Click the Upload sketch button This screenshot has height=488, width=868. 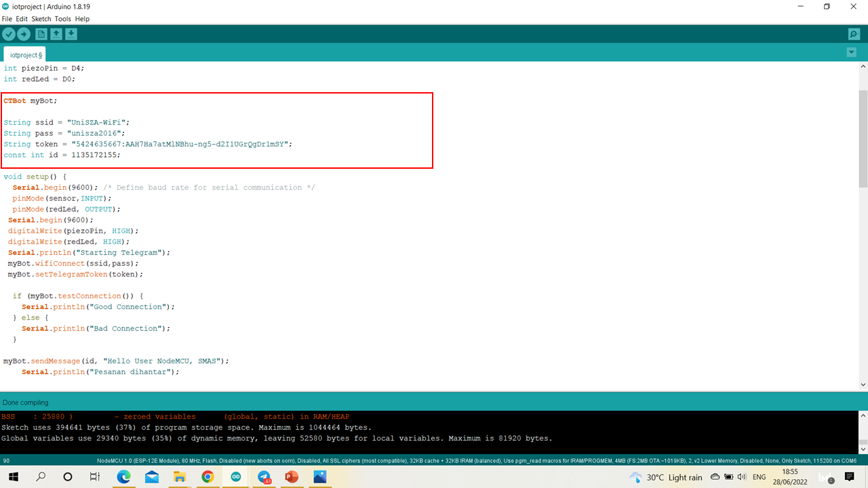[24, 34]
